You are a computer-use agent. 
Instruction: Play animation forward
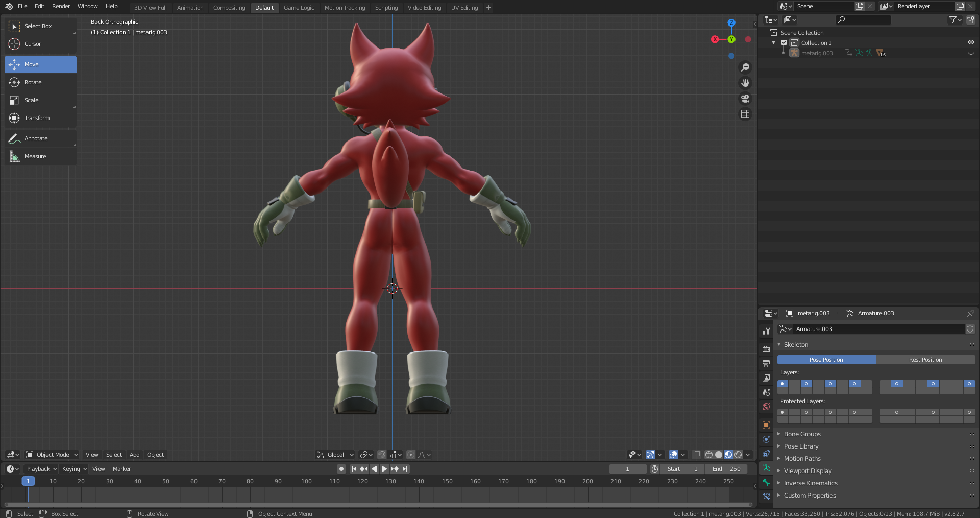pos(384,469)
